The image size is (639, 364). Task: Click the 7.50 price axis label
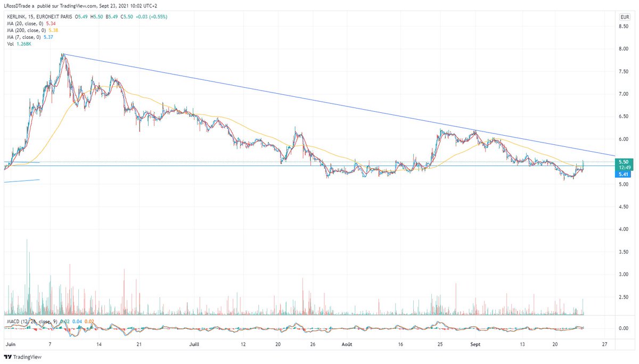[624, 71]
